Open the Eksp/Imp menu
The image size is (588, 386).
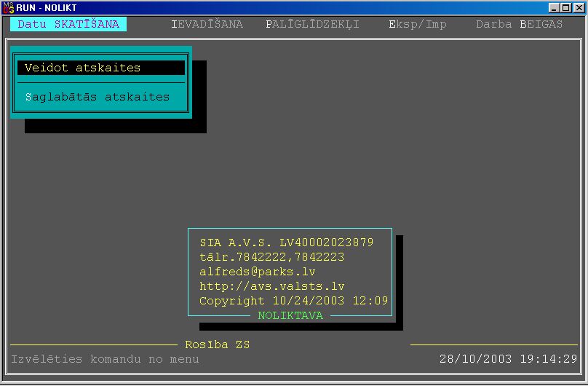[418, 24]
